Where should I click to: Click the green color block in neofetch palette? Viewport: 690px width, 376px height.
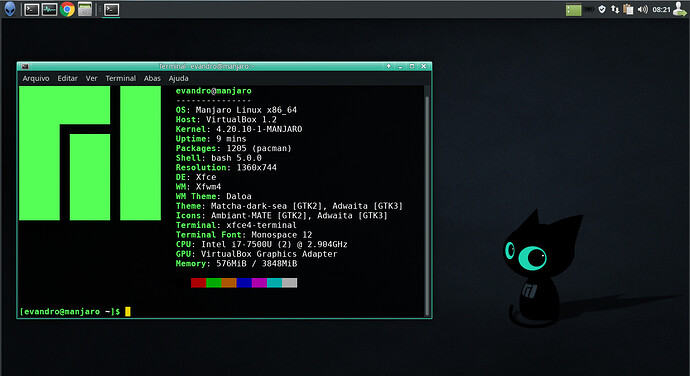214,283
